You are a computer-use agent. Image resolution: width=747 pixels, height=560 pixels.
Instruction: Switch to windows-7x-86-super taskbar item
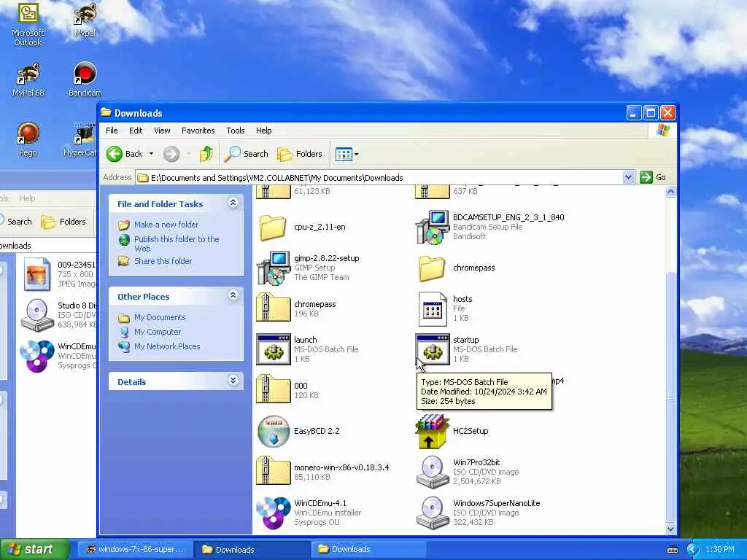click(135, 549)
